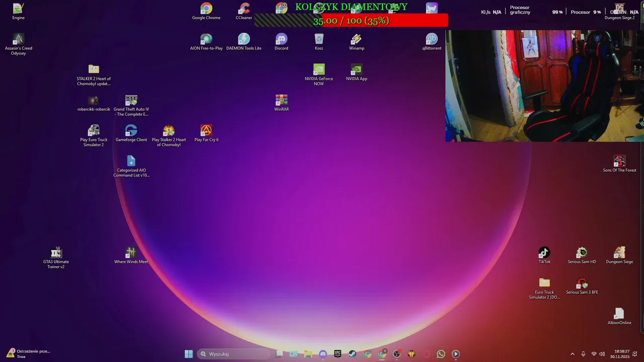Switch to Discord on the taskbar
Viewport: 644px width, 362px height.
[x=323, y=354]
